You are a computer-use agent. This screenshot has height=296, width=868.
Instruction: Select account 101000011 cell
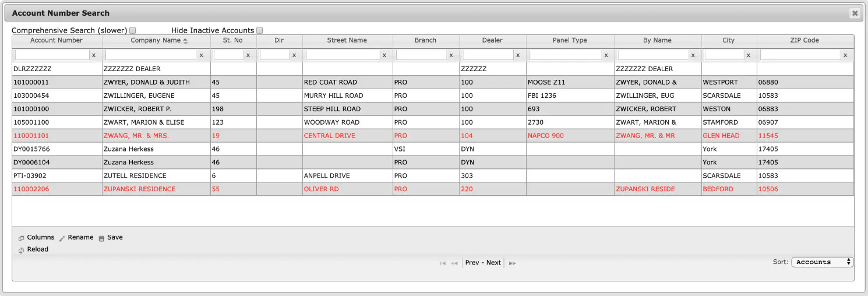[57, 82]
